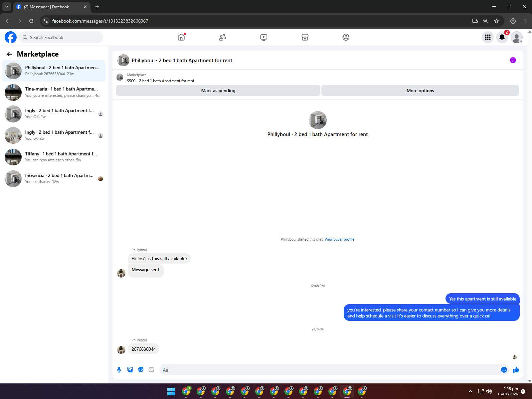Send a voice clip microphone icon
The height and width of the screenshot is (399, 532).
tap(119, 370)
